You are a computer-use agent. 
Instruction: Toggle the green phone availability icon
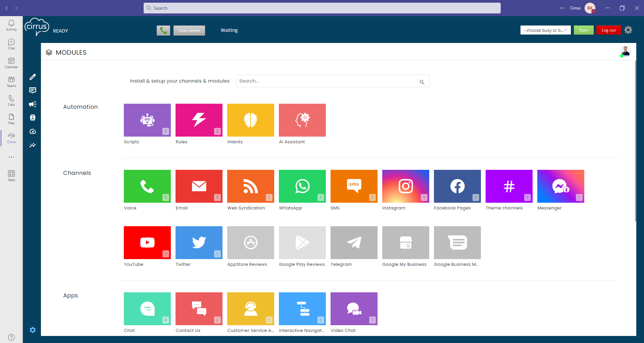point(163,30)
